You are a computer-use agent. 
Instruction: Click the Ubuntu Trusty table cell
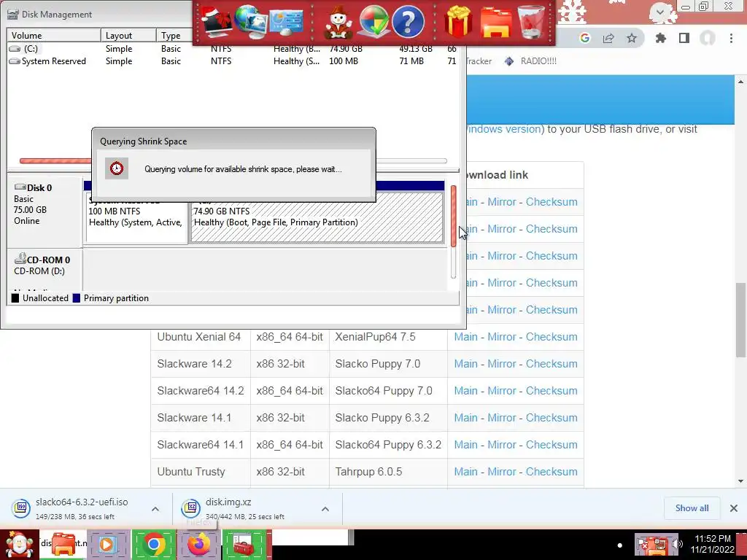(201, 472)
